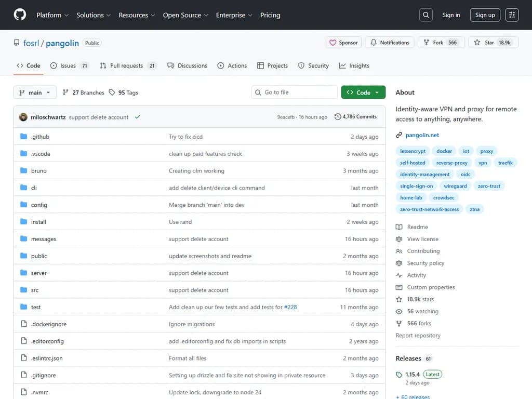Click the Sponsor heart button

(x=344, y=43)
